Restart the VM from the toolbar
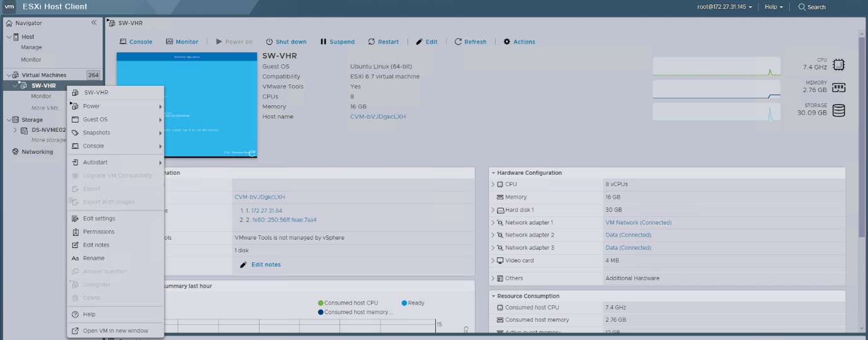868x340 pixels. 384,42
